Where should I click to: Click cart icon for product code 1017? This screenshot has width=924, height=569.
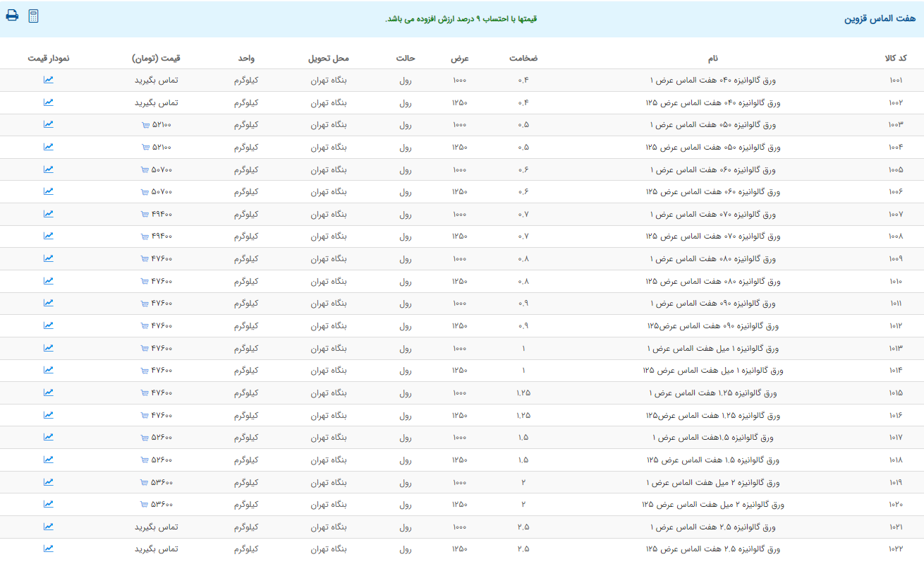(145, 438)
